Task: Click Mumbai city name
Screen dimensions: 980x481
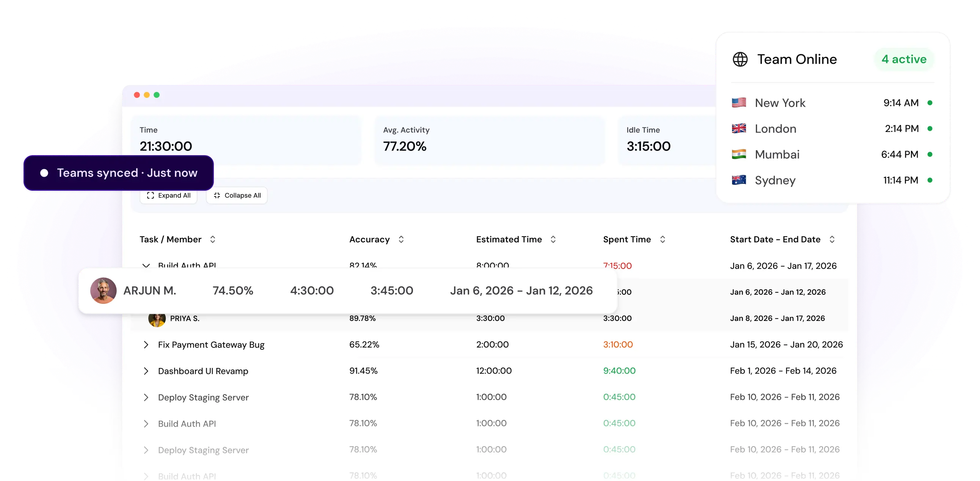Action: click(777, 154)
